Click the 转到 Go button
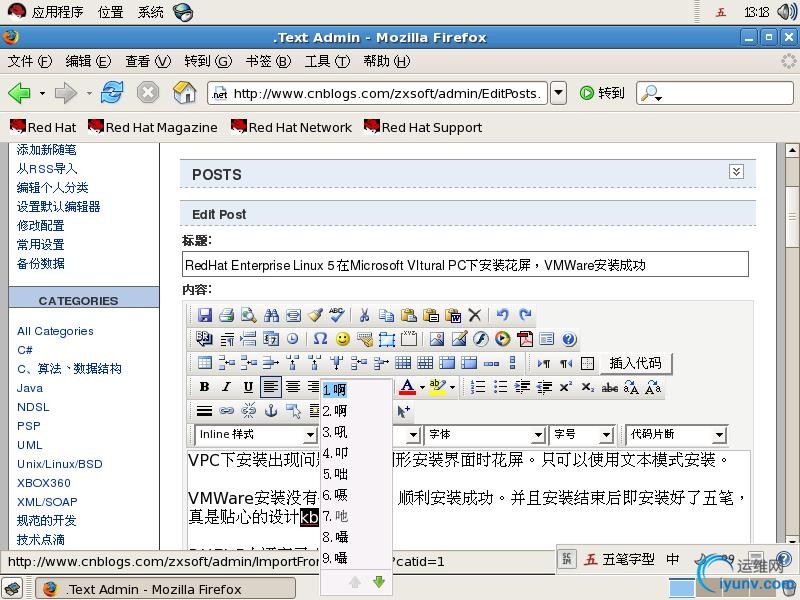The width and height of the screenshot is (800, 600). [x=602, y=93]
